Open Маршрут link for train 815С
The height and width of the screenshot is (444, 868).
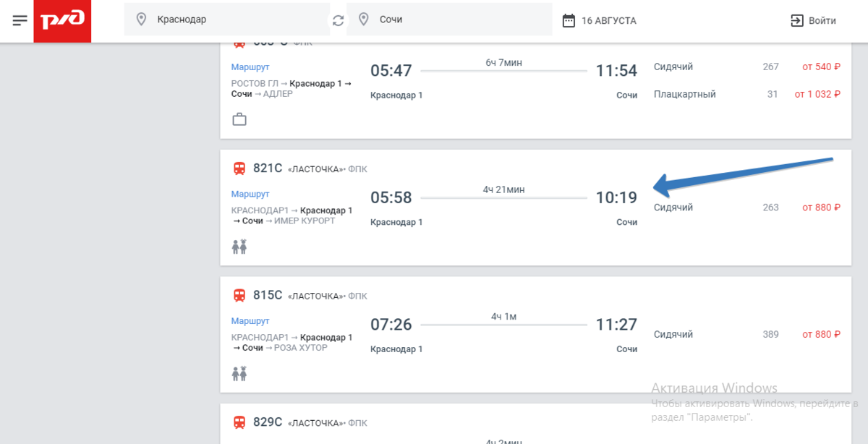click(x=250, y=321)
